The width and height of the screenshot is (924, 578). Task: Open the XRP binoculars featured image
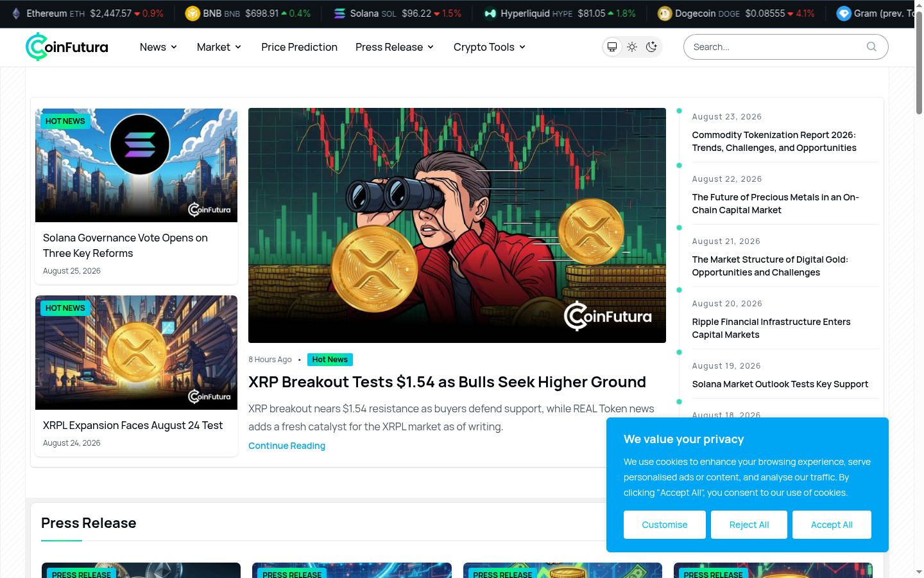457,225
